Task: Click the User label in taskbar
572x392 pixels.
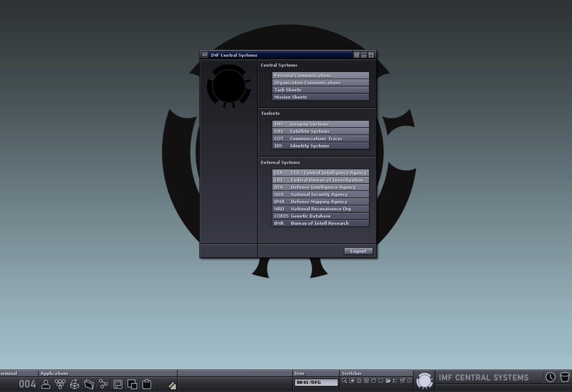Action: click(299, 374)
